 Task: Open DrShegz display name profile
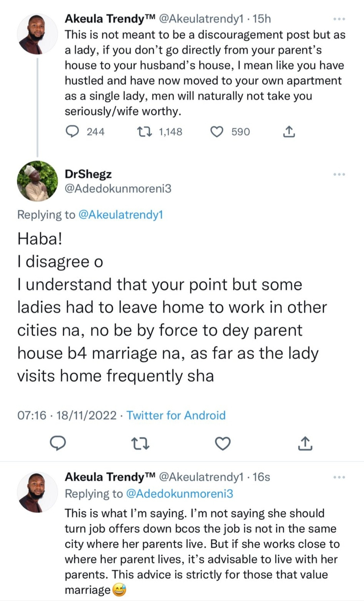click(x=88, y=174)
